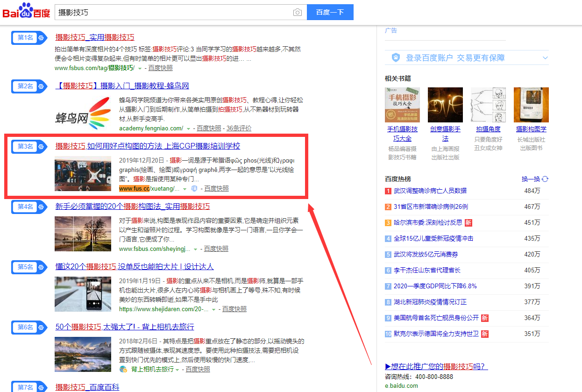Click the 拍摄角度 book cover
Viewport: 582px width, 392px height.
(x=488, y=105)
